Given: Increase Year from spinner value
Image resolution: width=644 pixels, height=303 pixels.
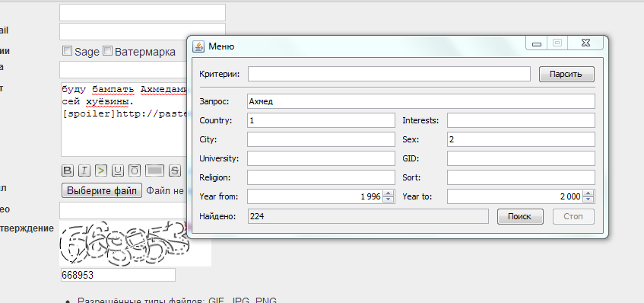Looking at the screenshot, I should 388,193.
